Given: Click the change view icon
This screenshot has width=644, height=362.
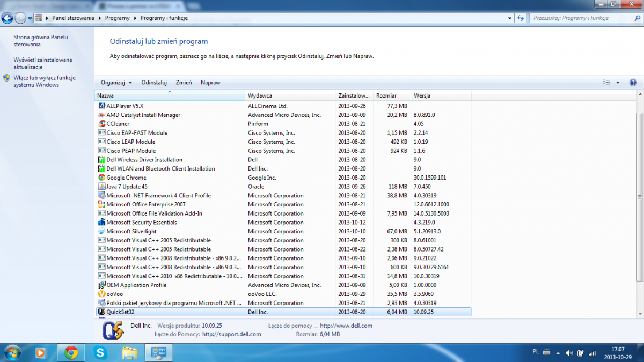Looking at the screenshot, I should [607, 83].
